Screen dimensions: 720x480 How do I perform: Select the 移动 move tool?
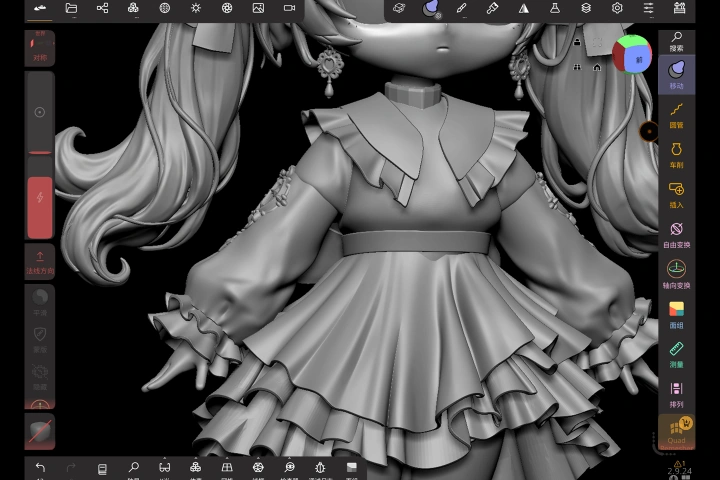tap(676, 75)
